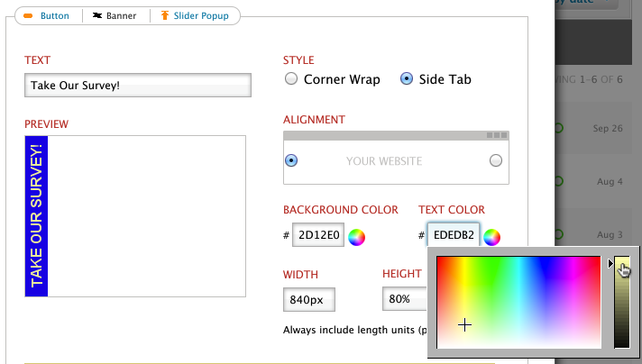Click the crosshair marker in color spectrum
642x364 pixels.
point(465,324)
